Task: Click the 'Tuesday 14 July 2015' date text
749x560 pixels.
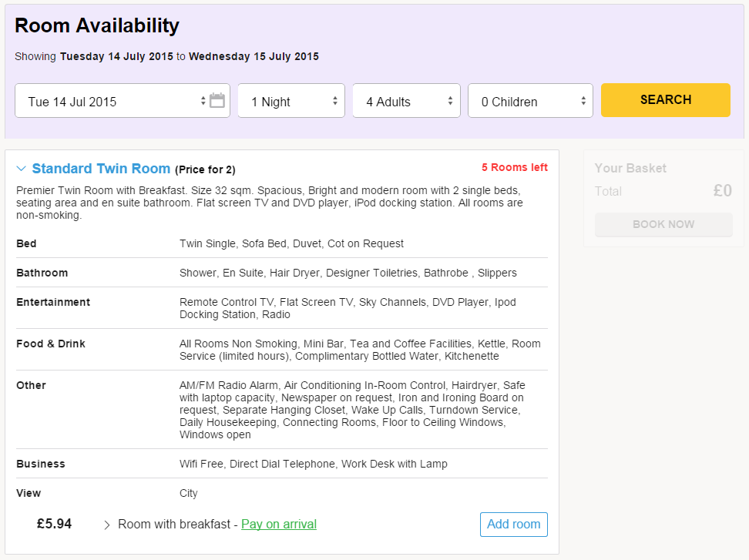Action: click(x=116, y=56)
